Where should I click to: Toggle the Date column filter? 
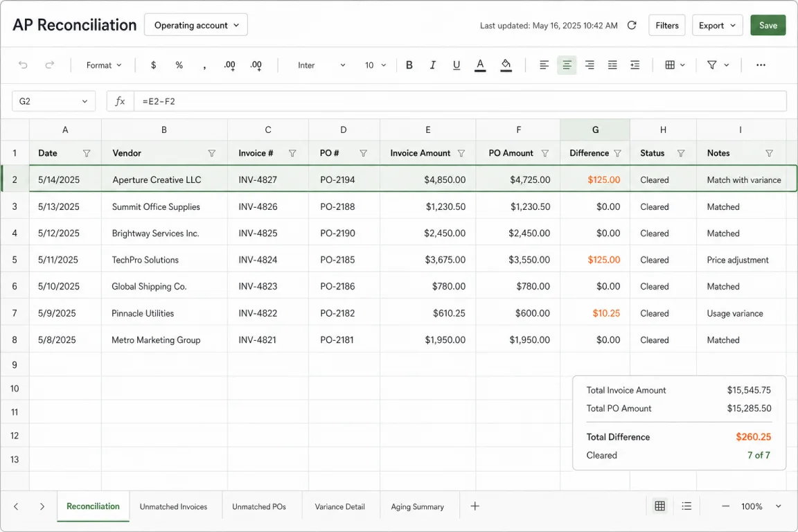point(87,153)
